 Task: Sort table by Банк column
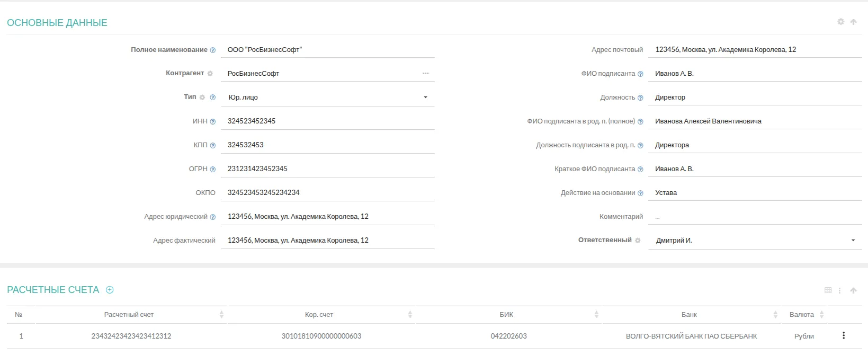pyautogui.click(x=775, y=315)
